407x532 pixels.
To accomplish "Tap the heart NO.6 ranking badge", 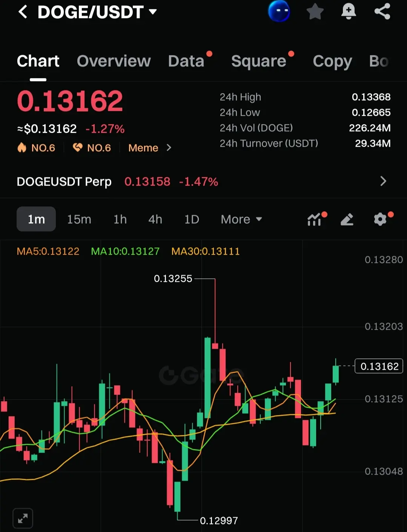I will click(x=92, y=148).
